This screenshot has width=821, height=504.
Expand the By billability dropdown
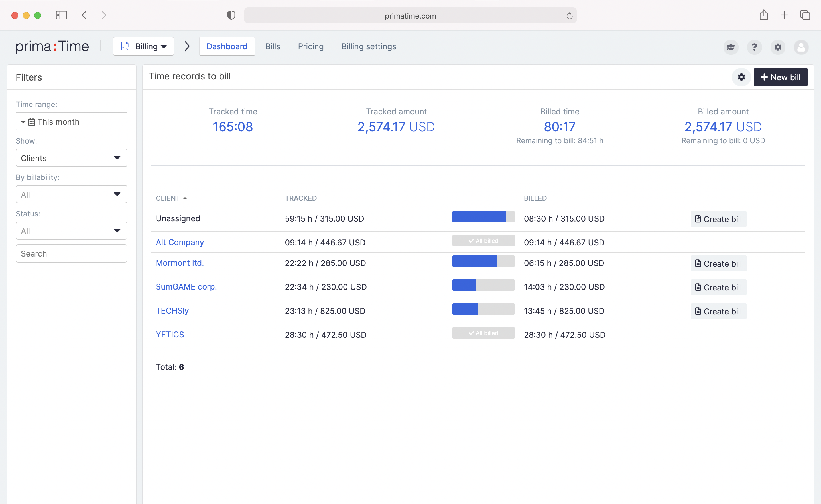click(71, 194)
